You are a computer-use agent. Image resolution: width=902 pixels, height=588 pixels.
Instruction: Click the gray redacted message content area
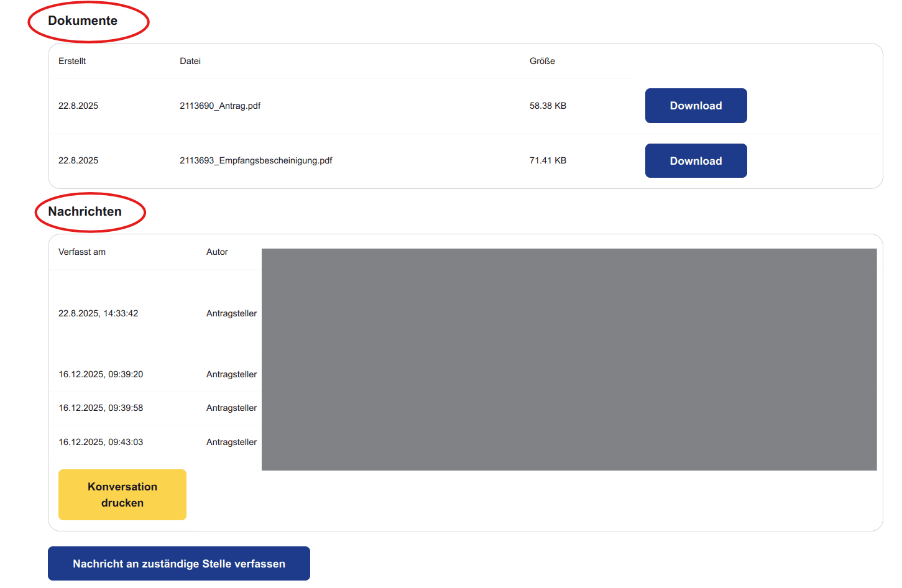569,359
